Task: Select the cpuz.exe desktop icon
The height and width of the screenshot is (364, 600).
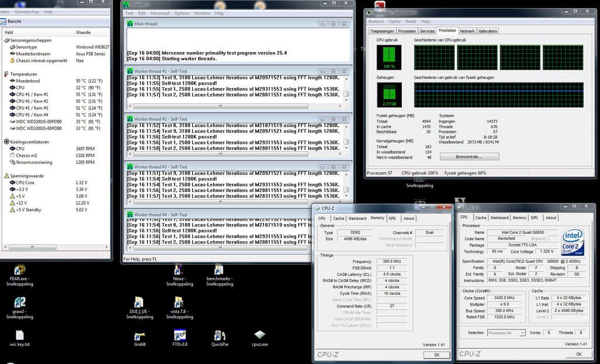Action: (260, 335)
